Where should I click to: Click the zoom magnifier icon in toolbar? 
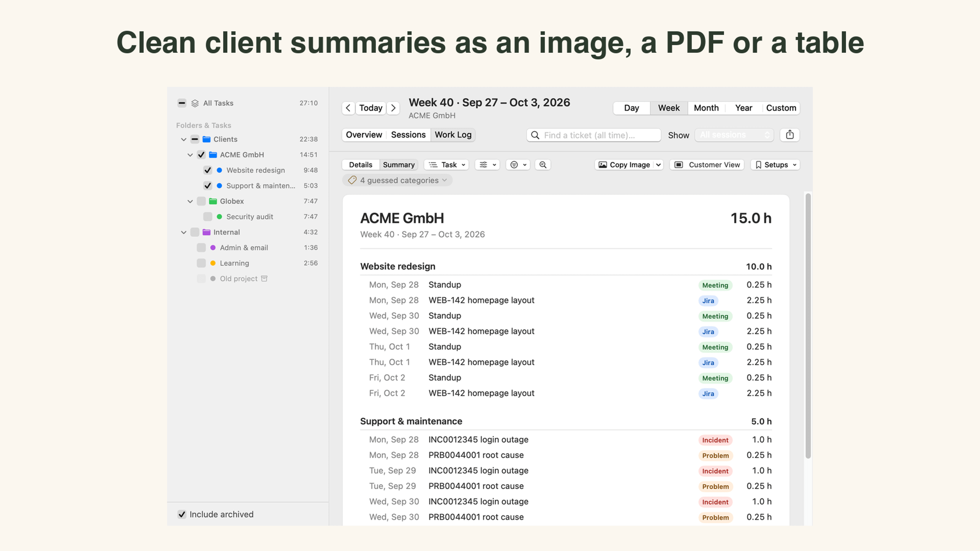pos(542,165)
